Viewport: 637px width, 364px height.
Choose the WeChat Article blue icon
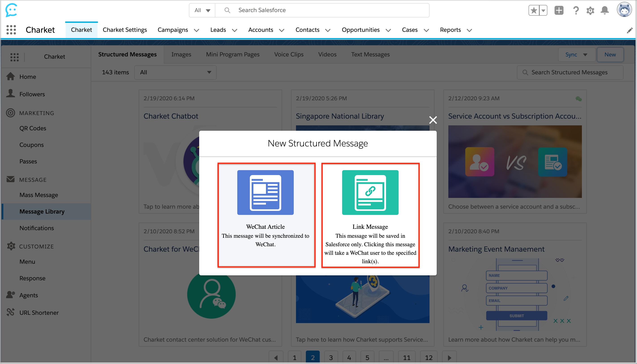(x=265, y=192)
